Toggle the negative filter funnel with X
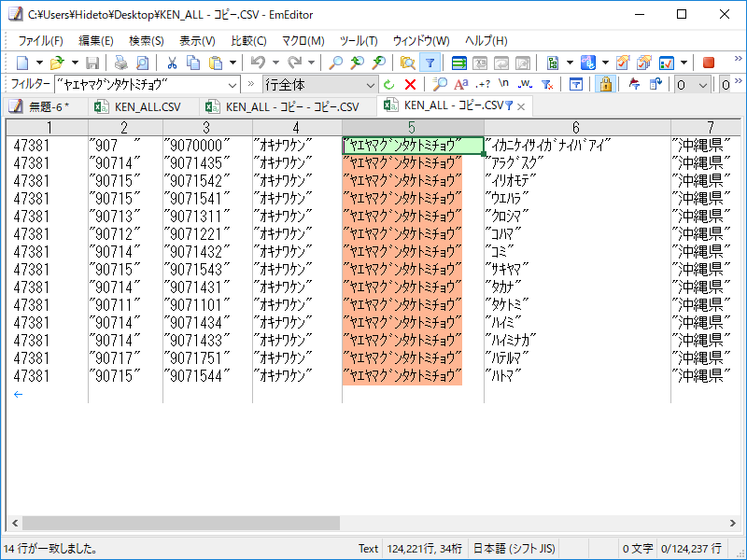This screenshot has height=560, width=747. tap(547, 85)
